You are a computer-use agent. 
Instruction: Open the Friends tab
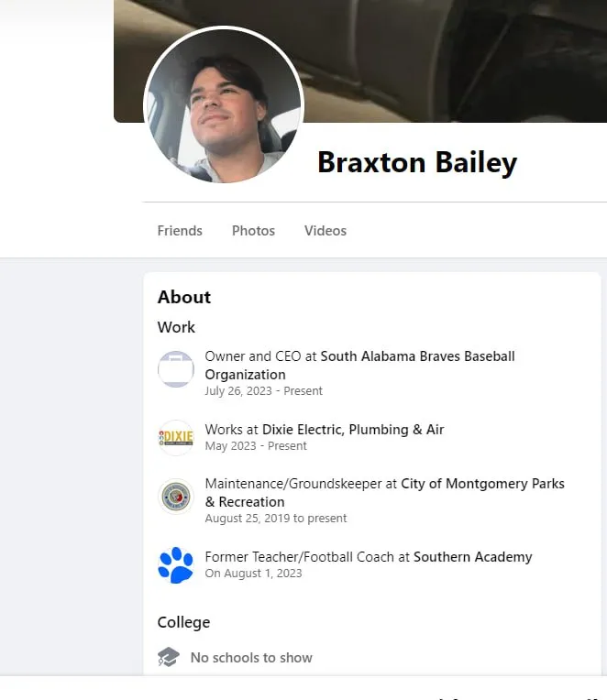pyautogui.click(x=180, y=230)
